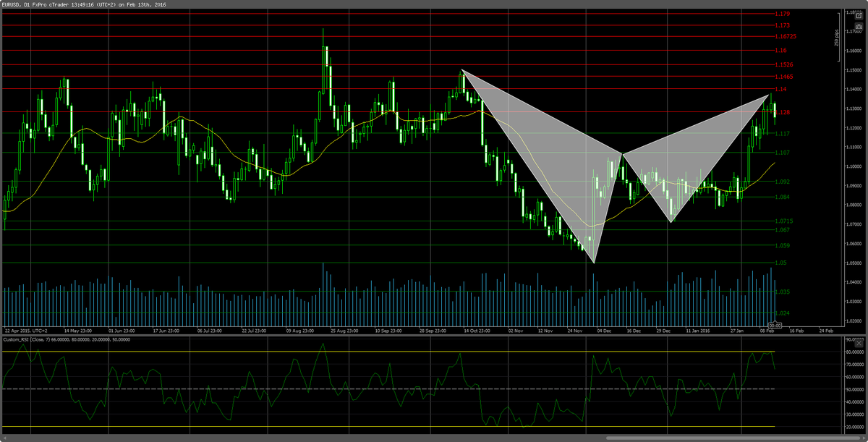Click the left arrow on the bottom scrollbar
The height and width of the screenshot is (442, 868).
click(7, 436)
